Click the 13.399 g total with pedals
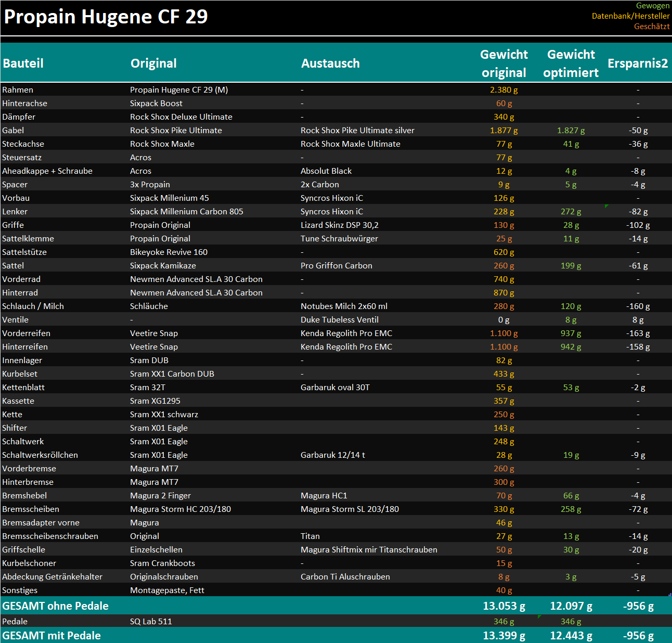Image resolution: width=672 pixels, height=643 pixels. [x=504, y=636]
